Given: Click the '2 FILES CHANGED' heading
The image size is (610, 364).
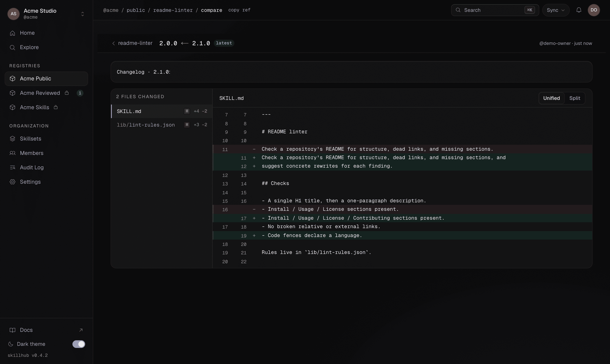Looking at the screenshot, I should click(x=140, y=97).
